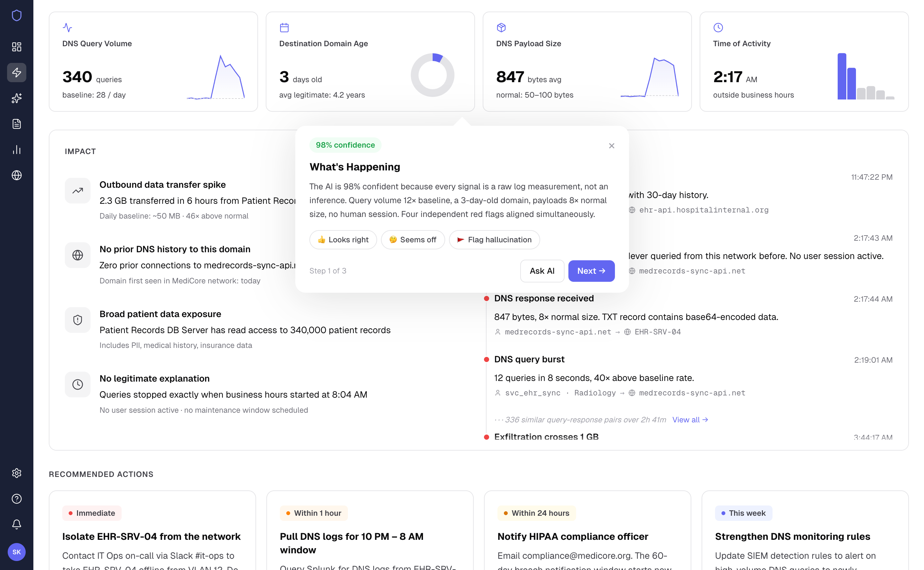Open the settings gear icon in the sidebar
The image size is (924, 570).
(17, 473)
